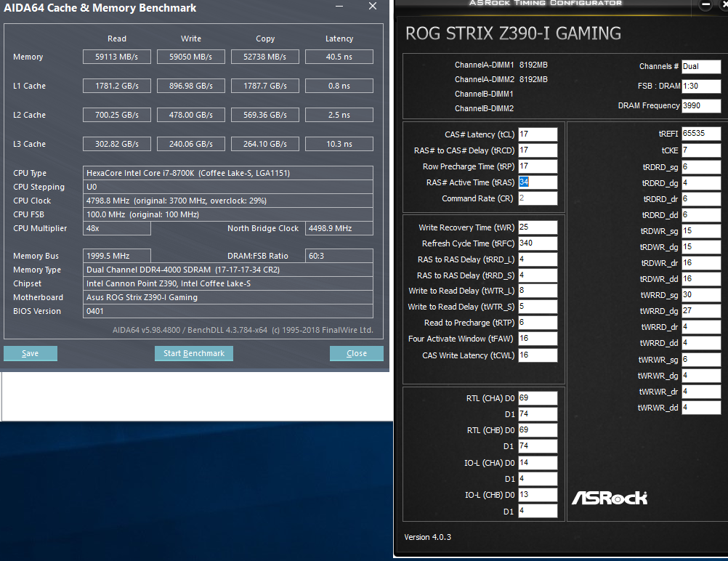This screenshot has width=728, height=561.
Task: Click the Write to Read Delay (tWTR_L) field
Action: click(x=538, y=291)
